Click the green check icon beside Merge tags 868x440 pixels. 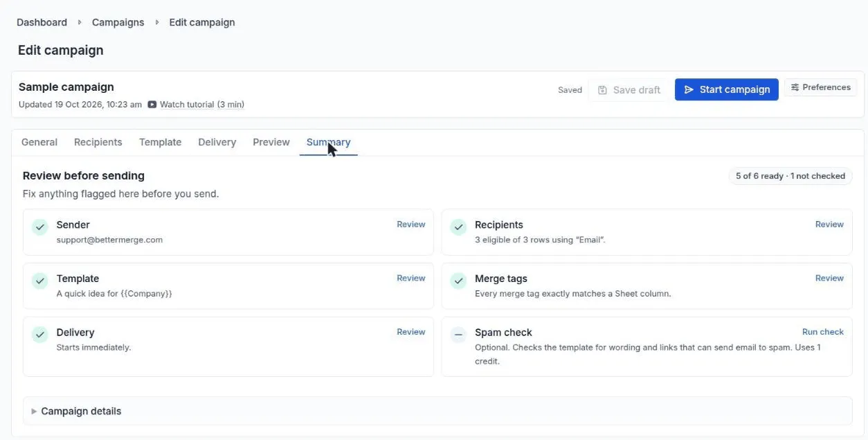tap(458, 281)
